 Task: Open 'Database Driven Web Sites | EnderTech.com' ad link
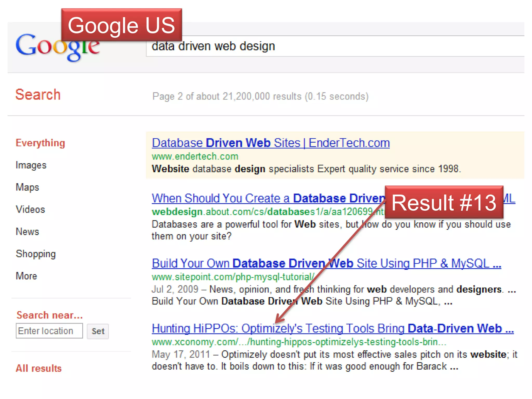click(x=271, y=143)
